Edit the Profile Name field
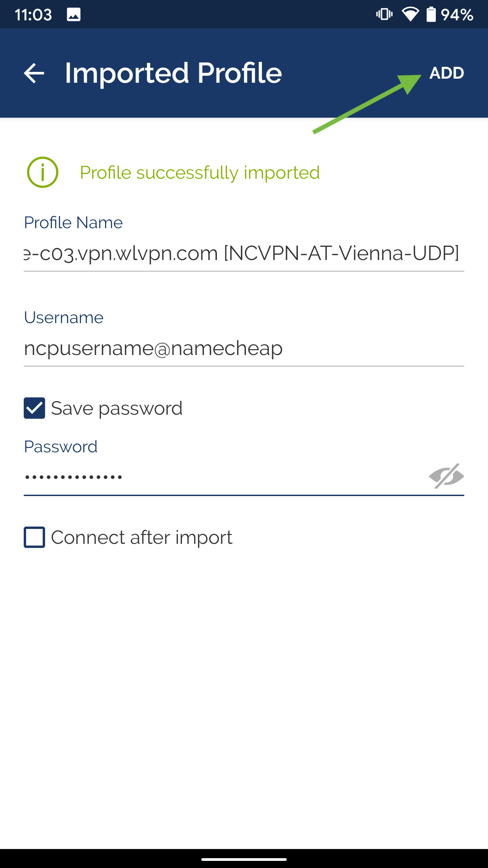This screenshot has height=868, width=488. (x=244, y=254)
